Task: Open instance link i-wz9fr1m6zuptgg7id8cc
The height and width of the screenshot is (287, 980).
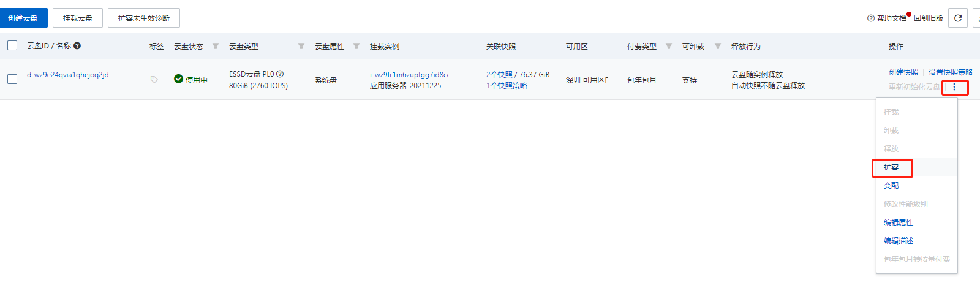Action: 410,75
